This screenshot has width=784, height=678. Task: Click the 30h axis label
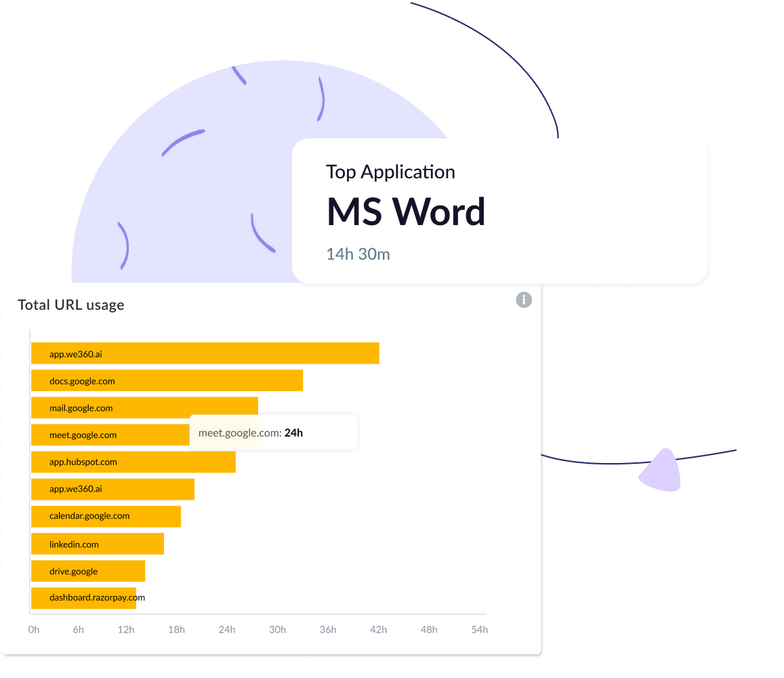[x=278, y=629]
